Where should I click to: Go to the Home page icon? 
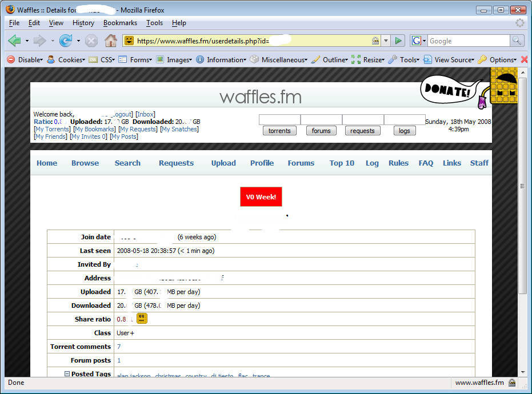(111, 41)
